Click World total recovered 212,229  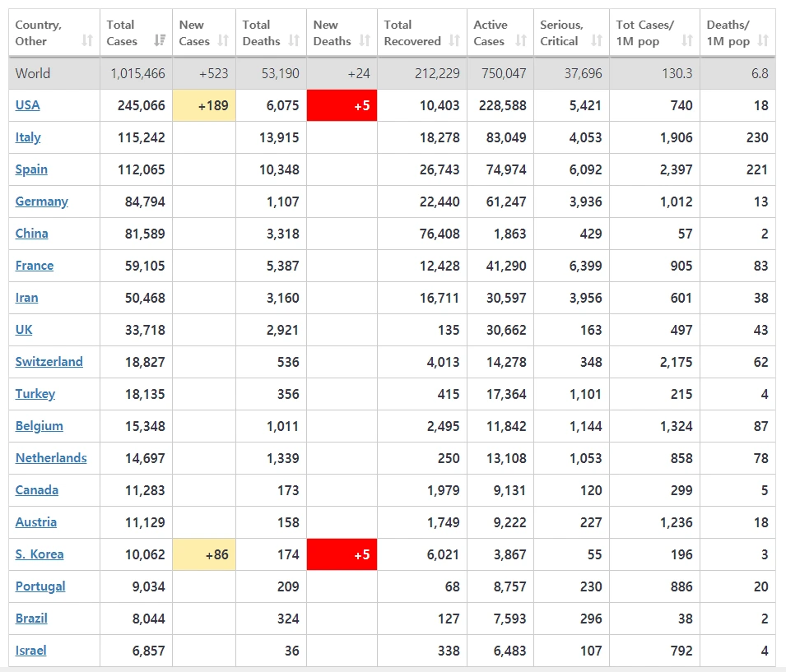click(437, 73)
